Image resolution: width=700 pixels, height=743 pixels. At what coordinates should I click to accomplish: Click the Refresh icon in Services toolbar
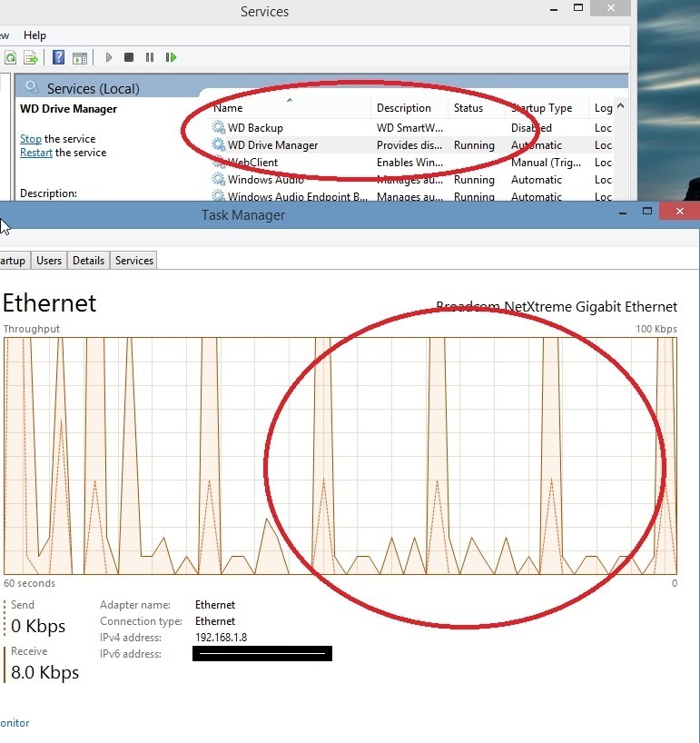(10, 58)
